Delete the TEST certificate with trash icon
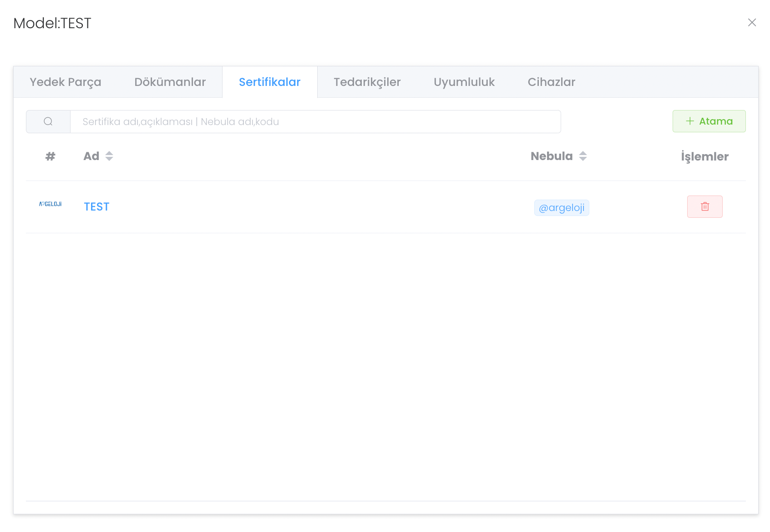 pos(704,206)
